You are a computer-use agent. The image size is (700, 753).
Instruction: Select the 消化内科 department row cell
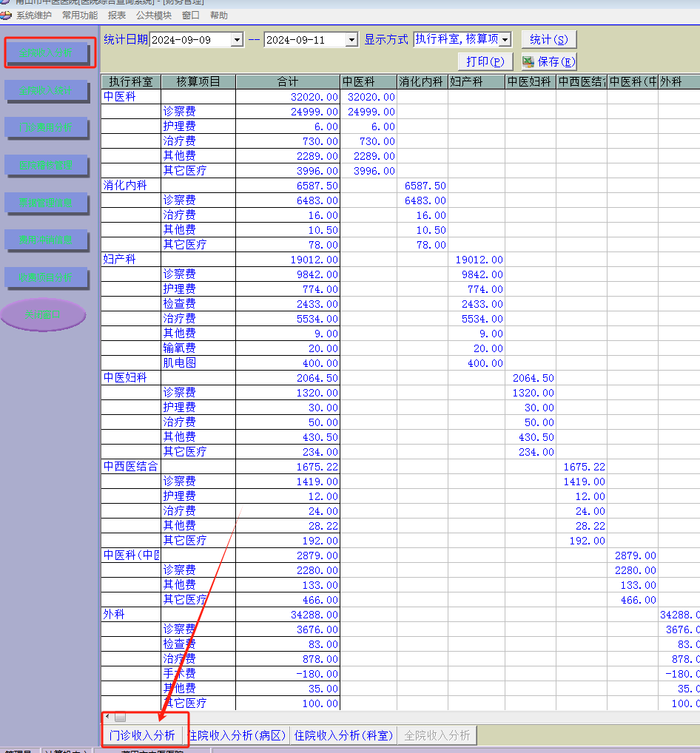click(x=131, y=186)
